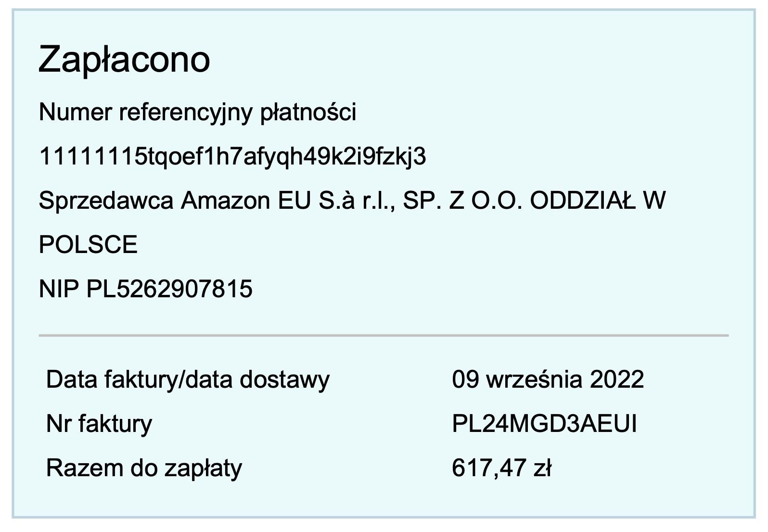Click the year 2022 in date
This screenshot has width=768, height=532.
click(x=617, y=380)
